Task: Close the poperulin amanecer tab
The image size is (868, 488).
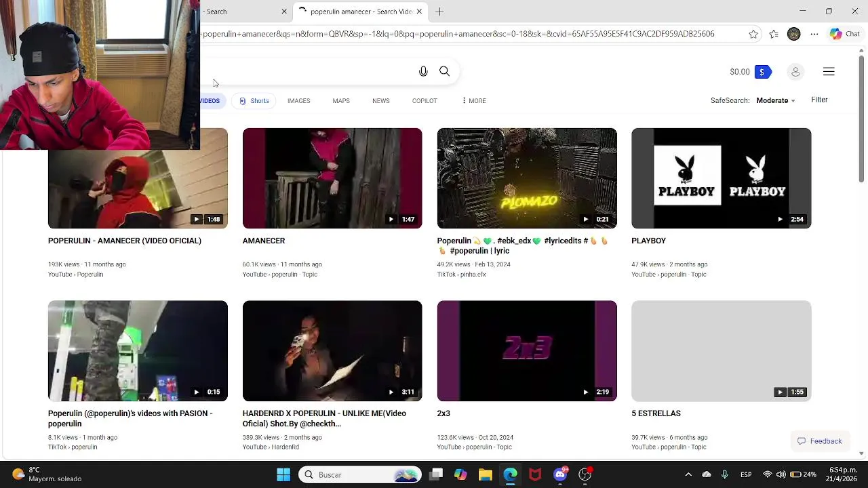Action: click(x=419, y=12)
